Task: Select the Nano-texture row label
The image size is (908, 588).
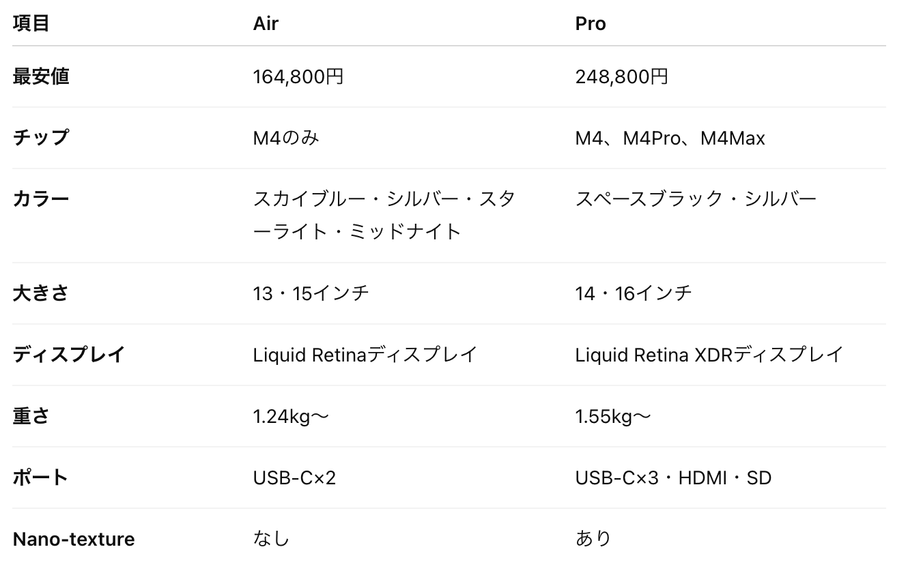Action: click(x=74, y=539)
